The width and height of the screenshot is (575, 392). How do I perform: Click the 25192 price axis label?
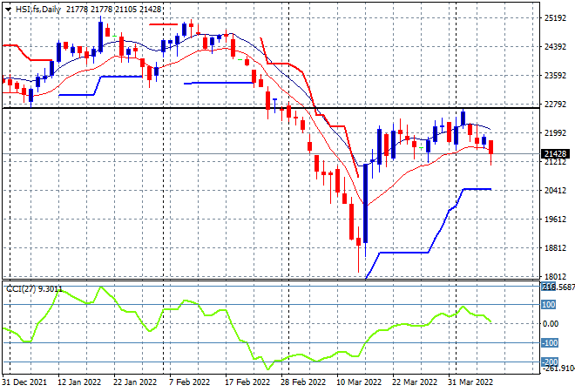555,18
